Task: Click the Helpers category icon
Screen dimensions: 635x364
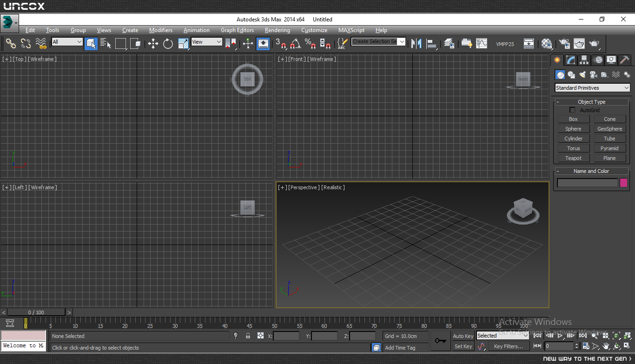Action: click(605, 74)
